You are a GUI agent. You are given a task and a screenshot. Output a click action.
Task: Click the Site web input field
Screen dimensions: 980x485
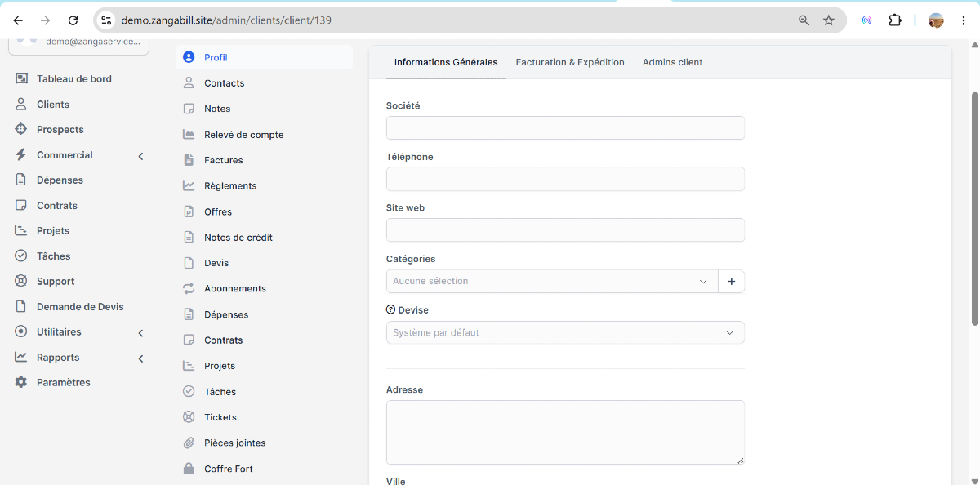565,230
